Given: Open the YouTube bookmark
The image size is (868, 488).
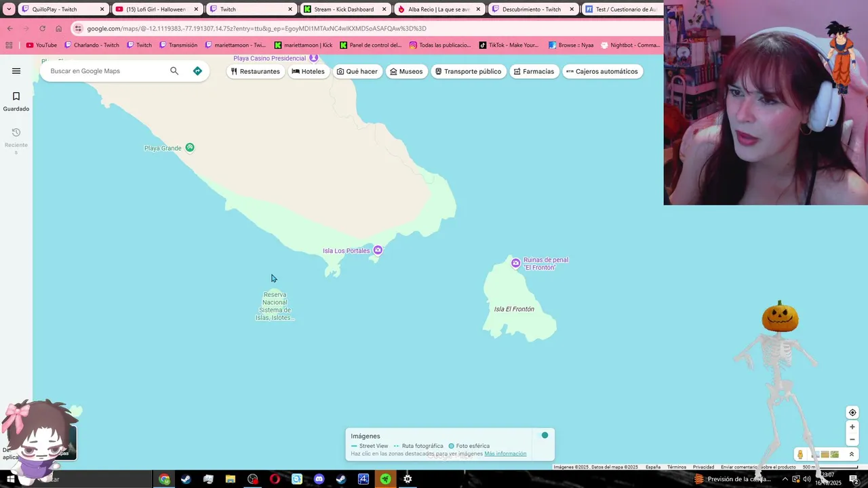Looking at the screenshot, I should 41,45.
